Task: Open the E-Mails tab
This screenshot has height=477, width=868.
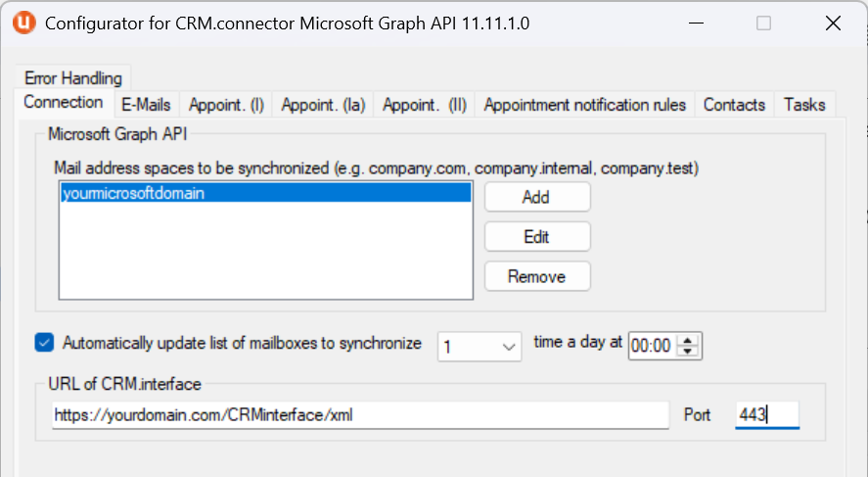Action: 146,105
